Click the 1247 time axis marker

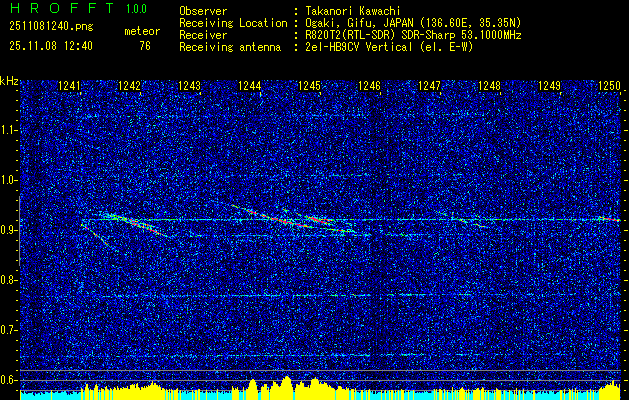point(429,86)
